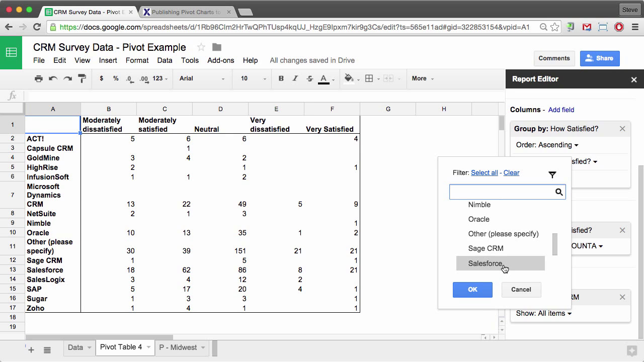Click the search magnifier in filter box
Image resolution: width=644 pixels, height=362 pixels.
click(x=559, y=192)
